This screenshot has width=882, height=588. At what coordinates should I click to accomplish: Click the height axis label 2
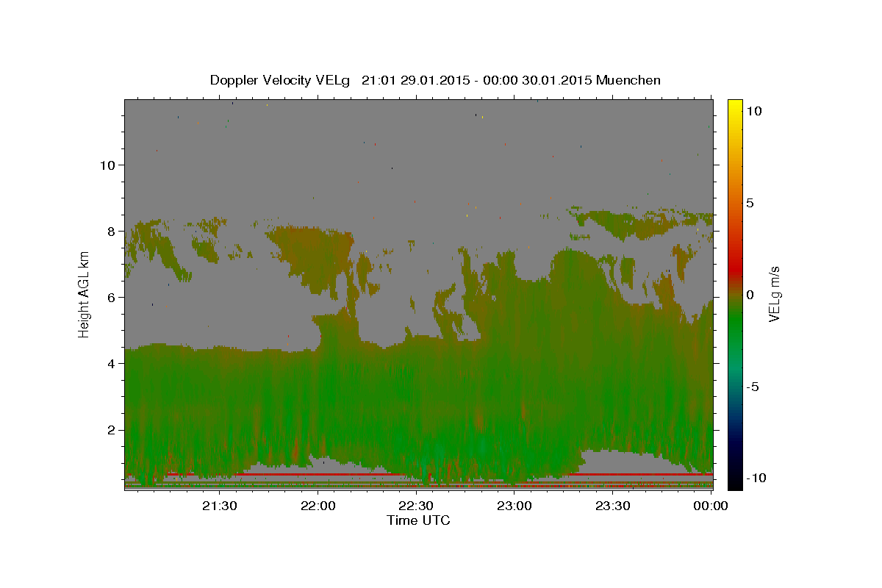click(111, 429)
